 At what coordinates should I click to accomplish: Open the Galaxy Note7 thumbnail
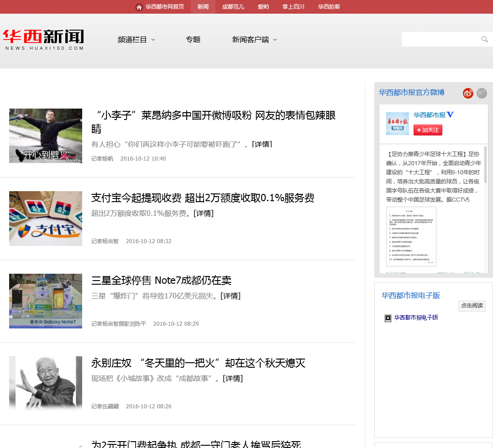(x=46, y=301)
